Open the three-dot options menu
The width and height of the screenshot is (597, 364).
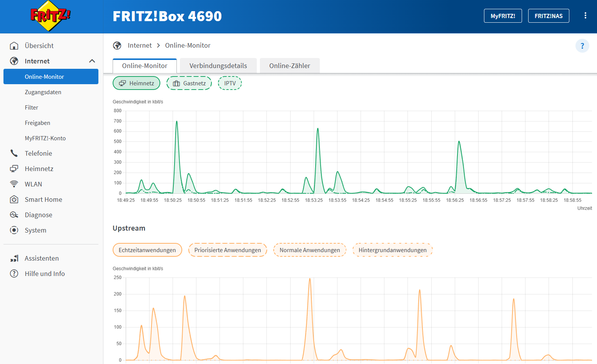pyautogui.click(x=585, y=16)
